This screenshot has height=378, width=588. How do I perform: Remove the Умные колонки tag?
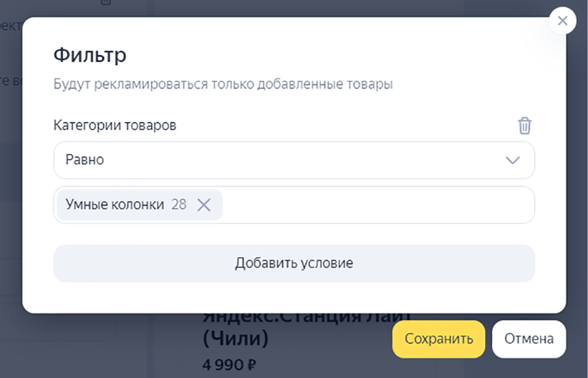point(204,205)
